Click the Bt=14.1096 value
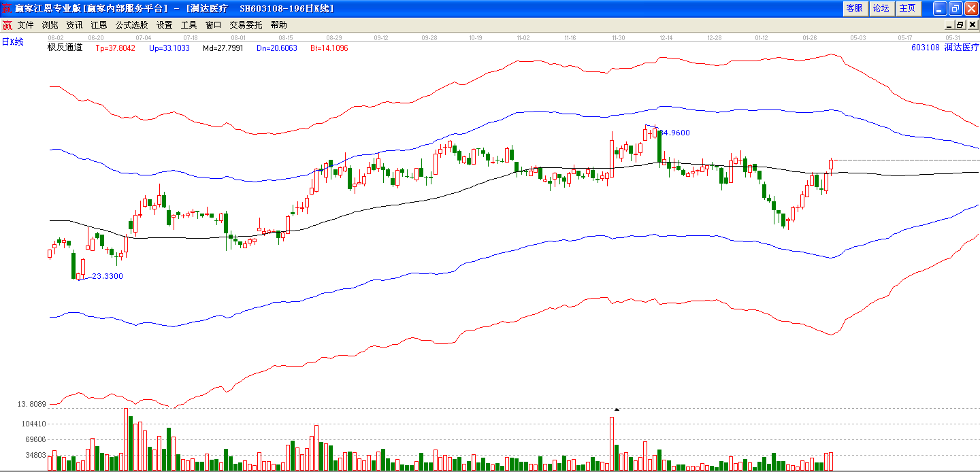The height and width of the screenshot is (474, 980). tap(329, 48)
